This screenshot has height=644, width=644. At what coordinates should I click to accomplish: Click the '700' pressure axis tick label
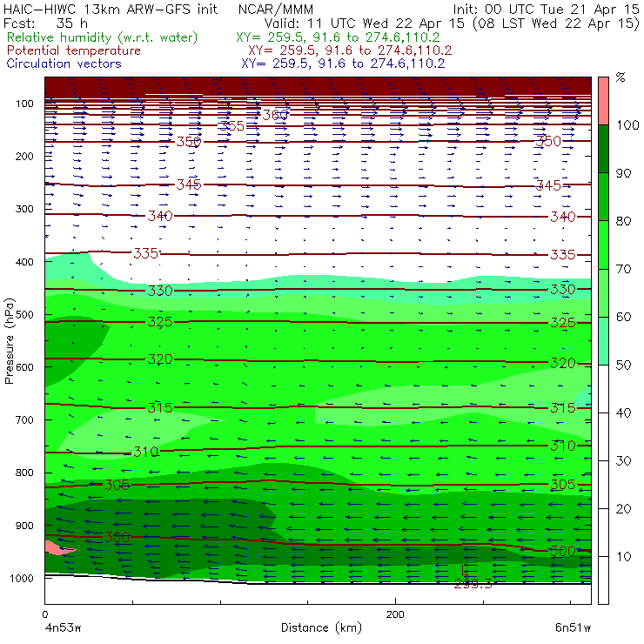(x=24, y=419)
